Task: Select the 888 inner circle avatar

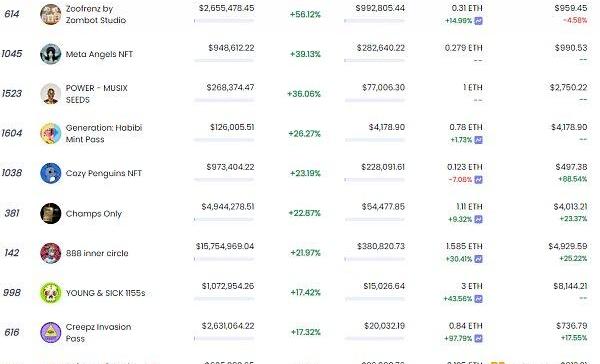Action: coord(51,253)
